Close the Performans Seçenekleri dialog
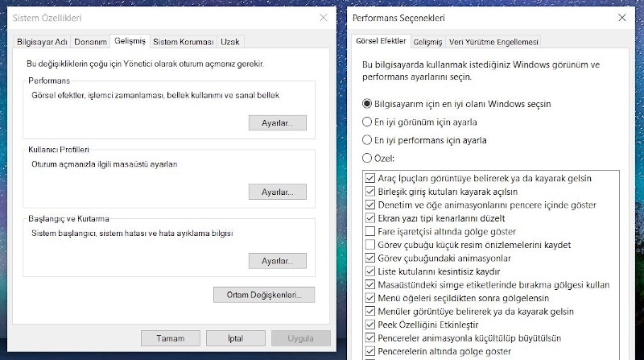Viewport: 644px width, 360px height. [632, 17]
